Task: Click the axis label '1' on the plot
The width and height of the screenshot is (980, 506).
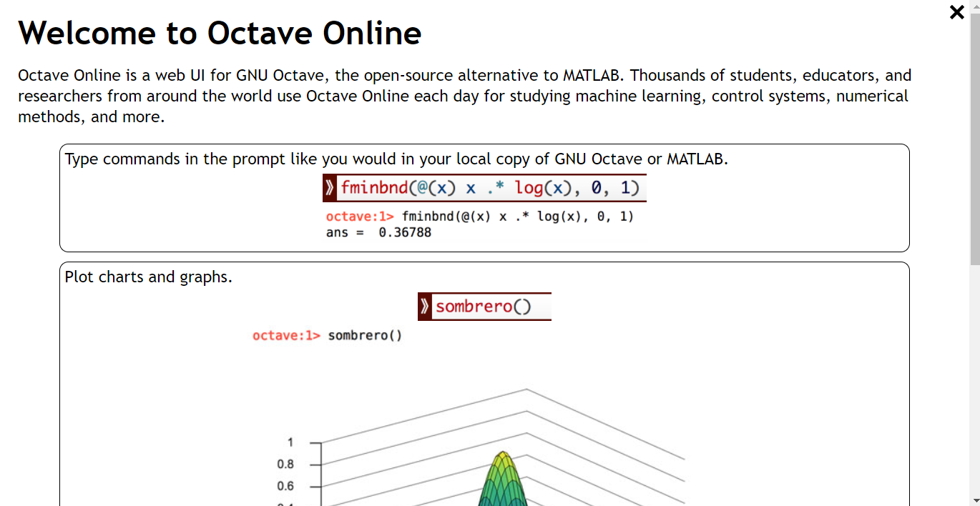Action: tap(290, 442)
